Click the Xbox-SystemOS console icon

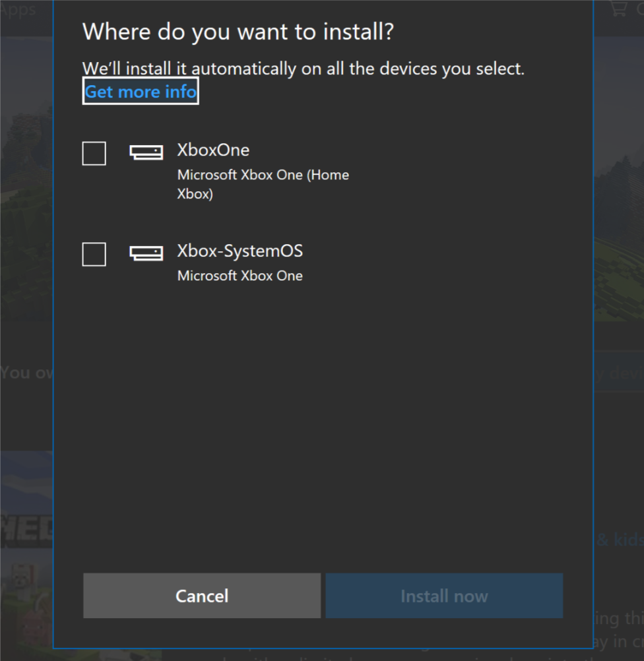[146, 253]
